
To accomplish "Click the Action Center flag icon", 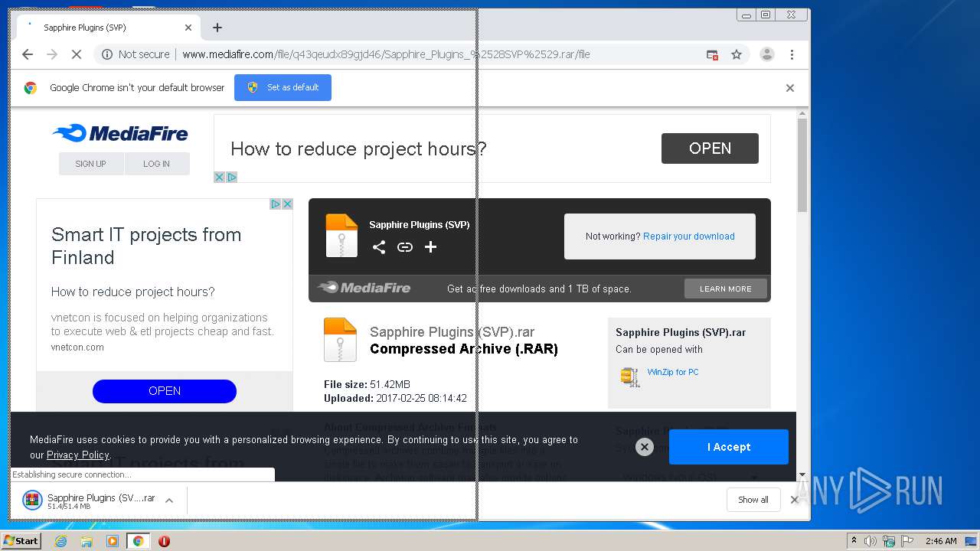I will coord(906,541).
